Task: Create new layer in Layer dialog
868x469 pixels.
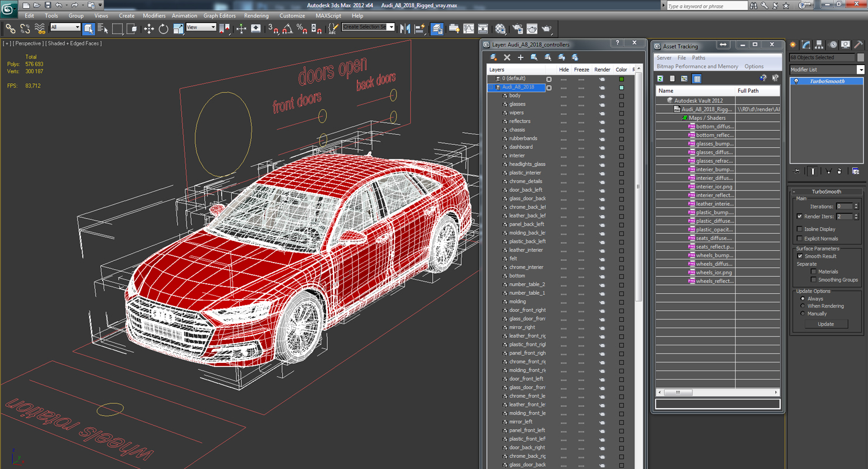Action: tap(493, 57)
